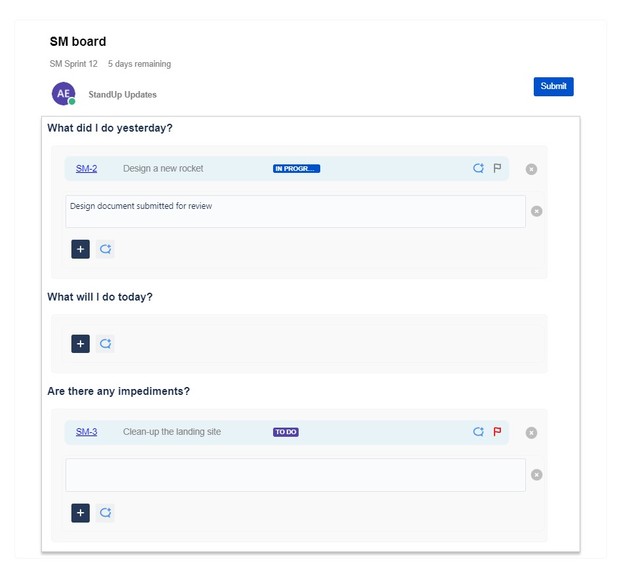Toggle the flag on SM-2 row
632x573 pixels.
[x=497, y=168]
